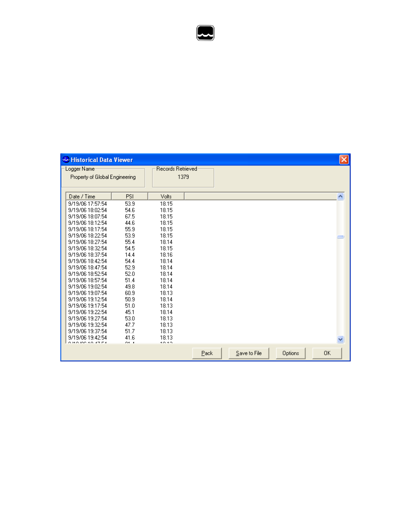Click the Historical Data Viewer title bar icon
The height and width of the screenshot is (532, 411).
[66, 160]
